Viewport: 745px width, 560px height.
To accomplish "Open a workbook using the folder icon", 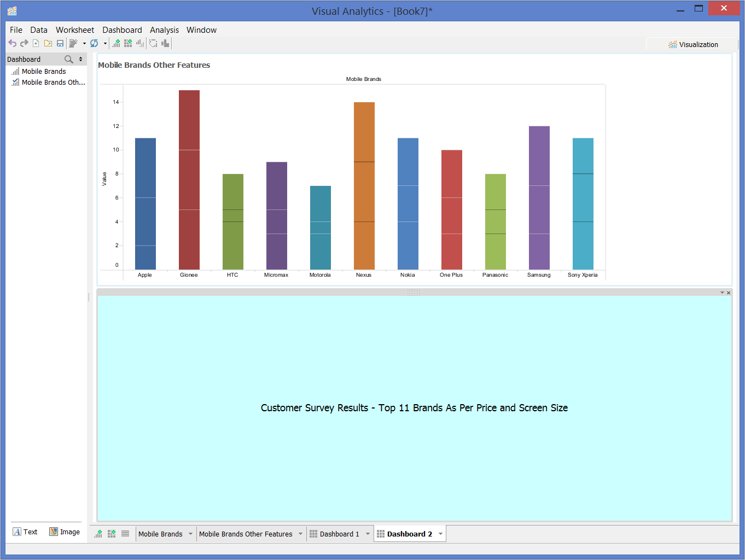I will tap(48, 43).
